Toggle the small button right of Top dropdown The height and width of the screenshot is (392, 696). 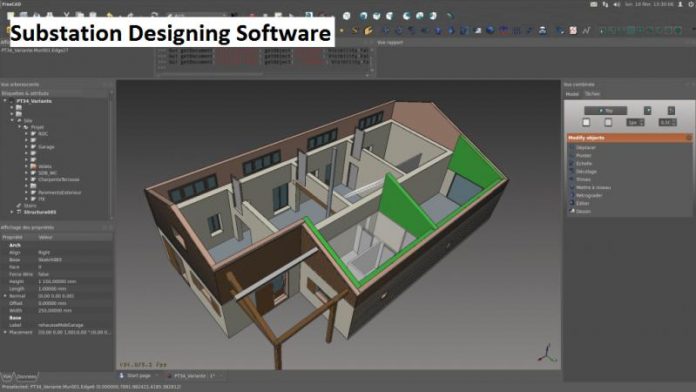(648, 110)
